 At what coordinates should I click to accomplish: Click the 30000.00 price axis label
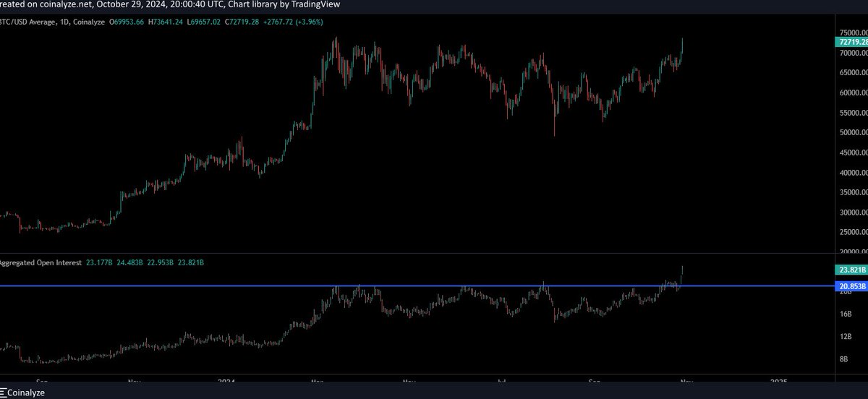coord(854,213)
